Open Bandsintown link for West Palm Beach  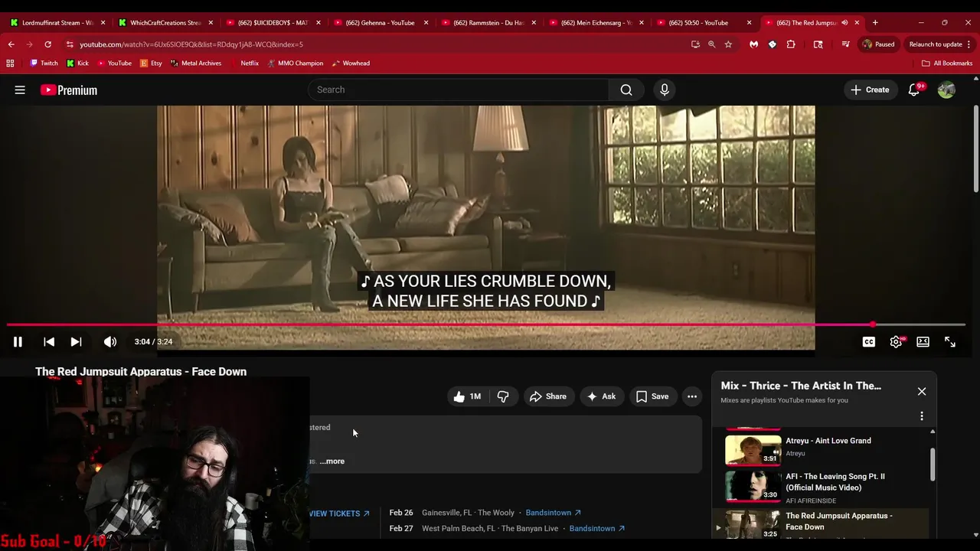[x=597, y=529]
